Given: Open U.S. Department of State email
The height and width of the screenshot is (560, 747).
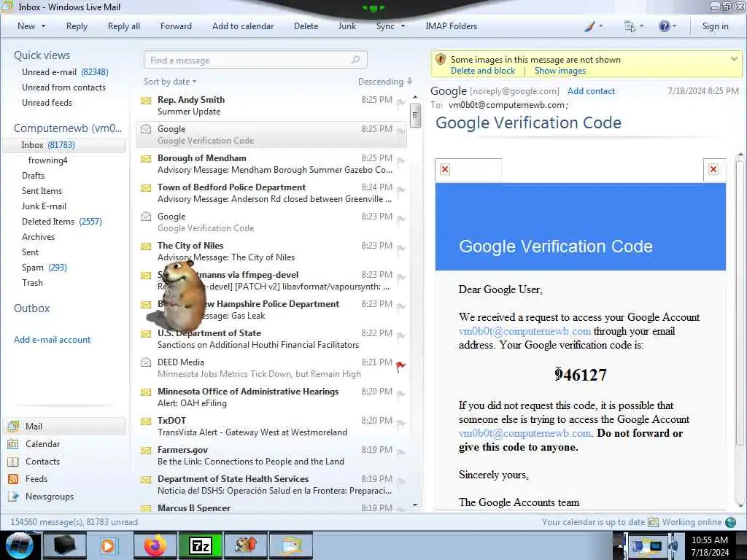Looking at the screenshot, I should (271, 338).
